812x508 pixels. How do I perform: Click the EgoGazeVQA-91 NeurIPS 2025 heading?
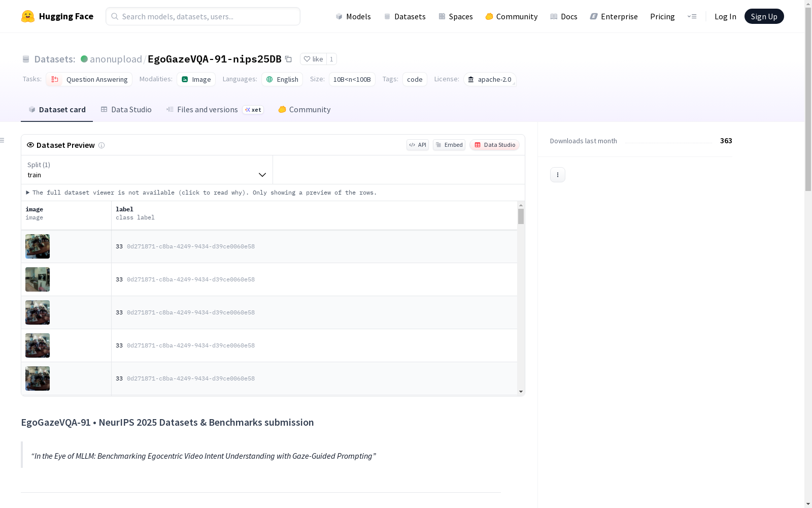point(167,422)
